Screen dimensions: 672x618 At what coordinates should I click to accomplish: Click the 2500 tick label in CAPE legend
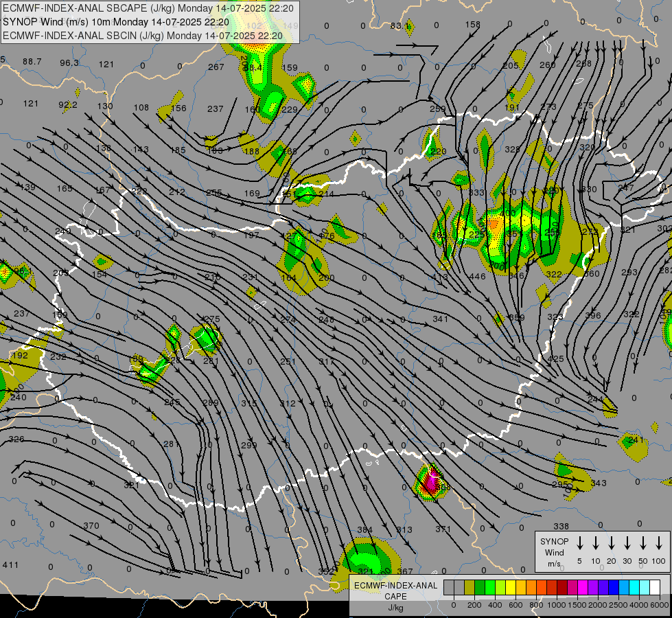point(618,605)
